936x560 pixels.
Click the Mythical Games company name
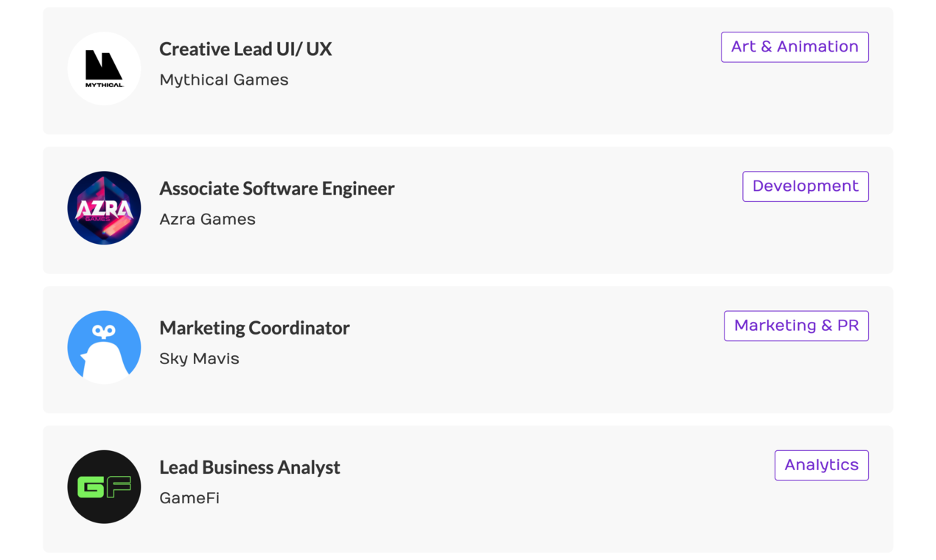tap(224, 80)
